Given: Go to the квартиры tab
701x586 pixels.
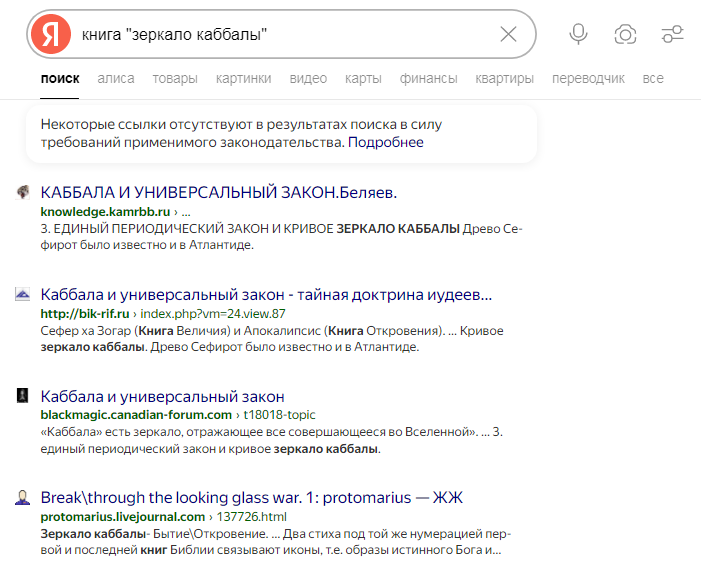Looking at the screenshot, I should click(504, 79).
